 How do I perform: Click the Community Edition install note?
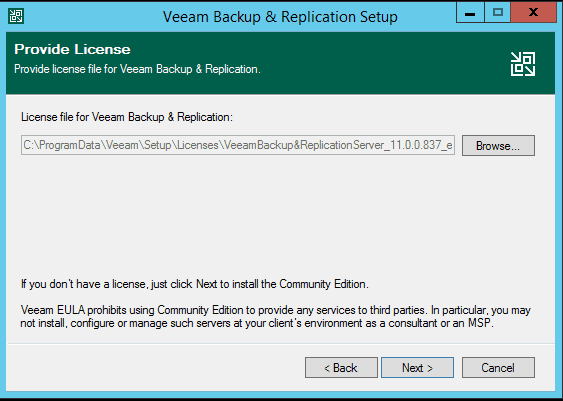coord(195,284)
